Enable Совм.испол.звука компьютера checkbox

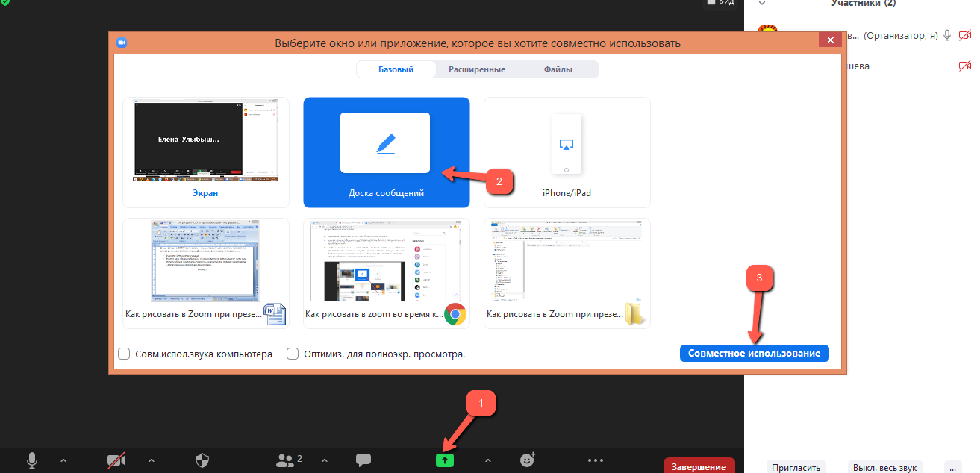click(x=125, y=354)
